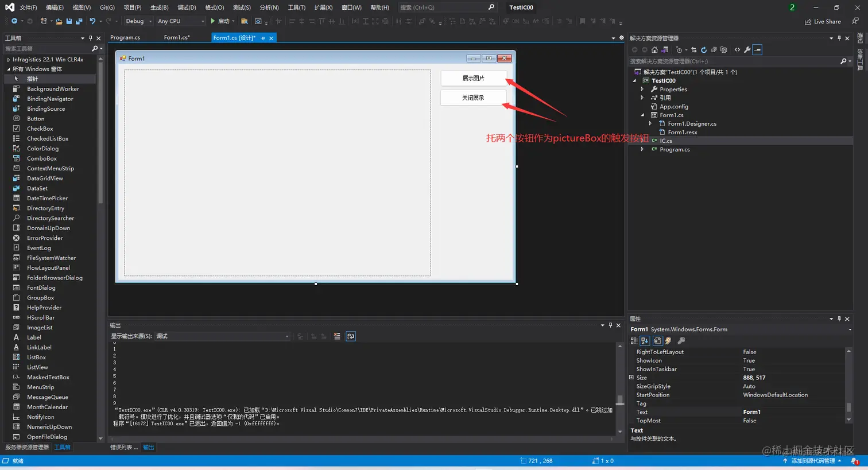Toggle Alphabetical sort in Properties panel
The height and width of the screenshot is (470, 868).
click(x=645, y=340)
